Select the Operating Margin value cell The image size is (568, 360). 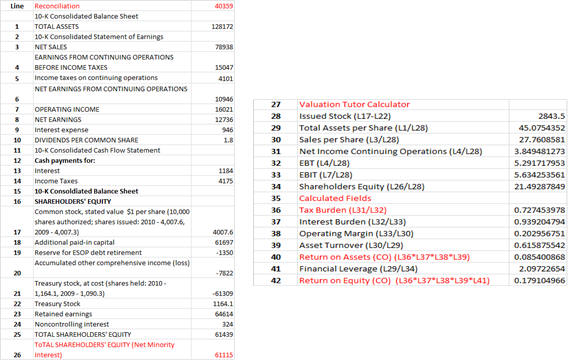(538, 234)
